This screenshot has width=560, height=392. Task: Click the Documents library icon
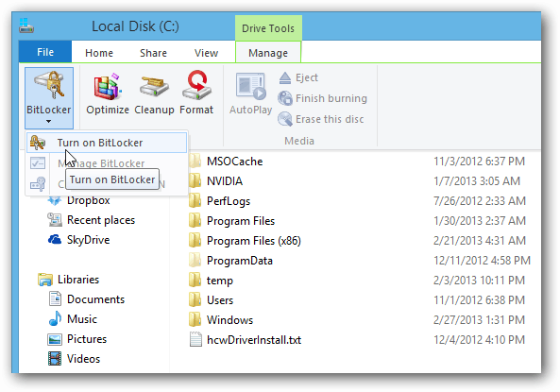click(55, 298)
